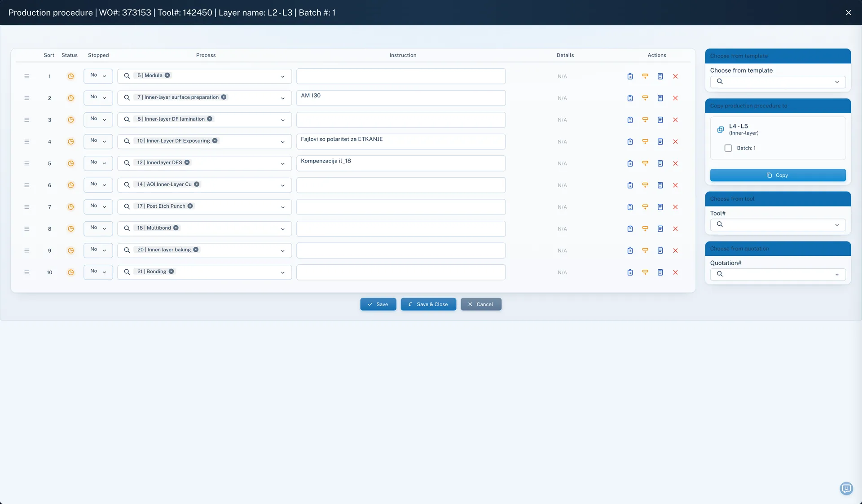This screenshot has height=504, width=862.
Task: Click the red delete icon for Modula row
Action: [675, 76]
